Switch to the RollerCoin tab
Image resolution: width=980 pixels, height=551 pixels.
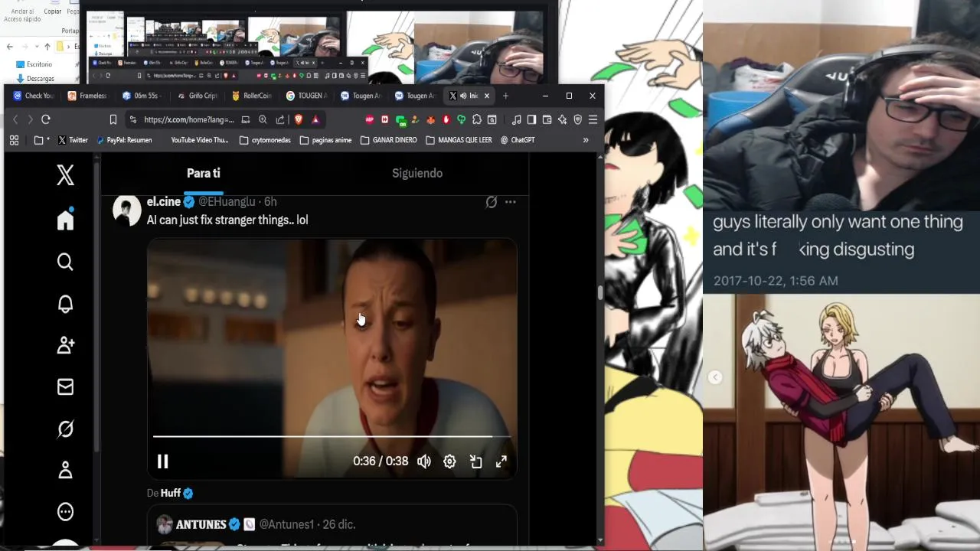(x=252, y=96)
